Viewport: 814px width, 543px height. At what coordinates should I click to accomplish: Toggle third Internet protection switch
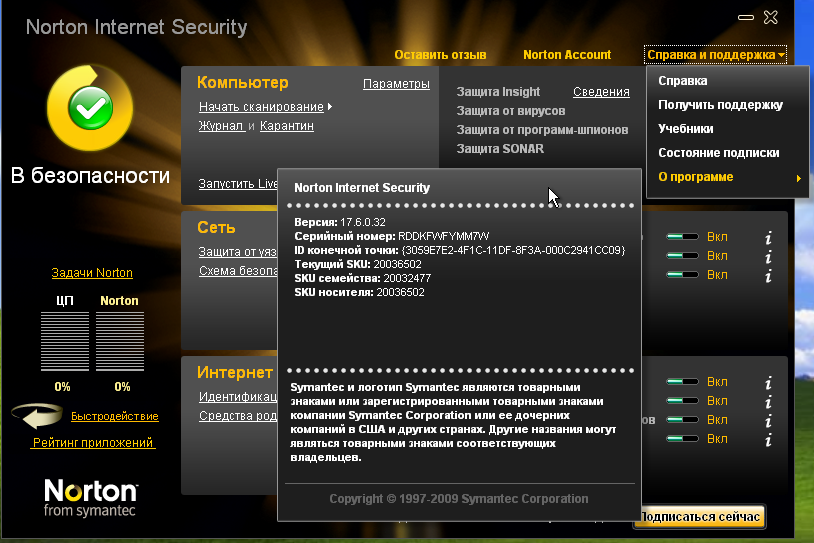click(x=682, y=419)
